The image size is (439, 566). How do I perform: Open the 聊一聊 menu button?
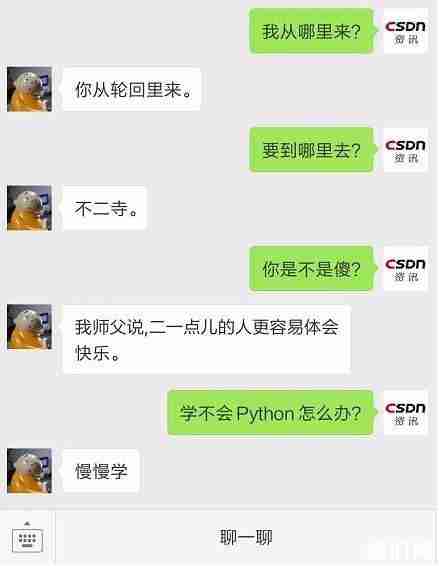point(246,537)
